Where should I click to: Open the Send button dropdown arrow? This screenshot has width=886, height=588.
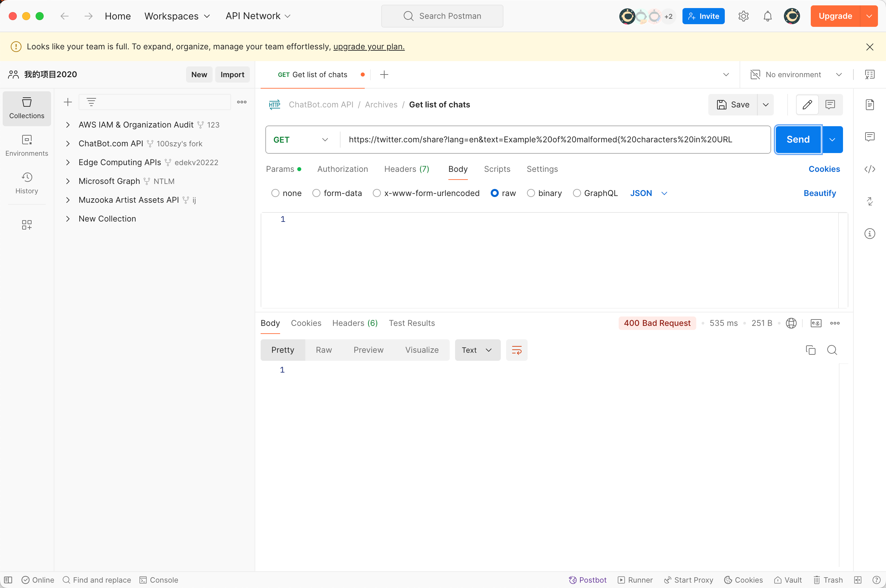click(832, 140)
